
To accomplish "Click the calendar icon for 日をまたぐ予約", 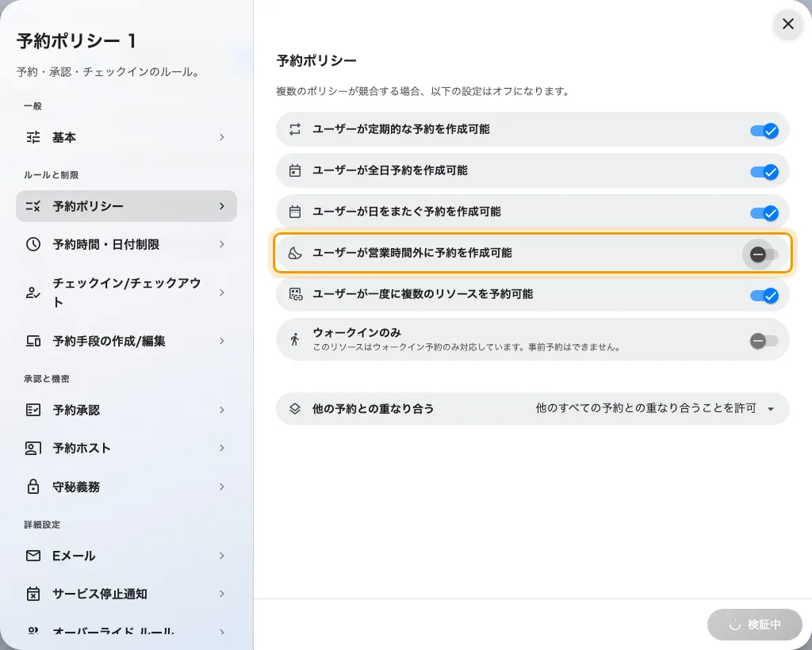I will 295,212.
